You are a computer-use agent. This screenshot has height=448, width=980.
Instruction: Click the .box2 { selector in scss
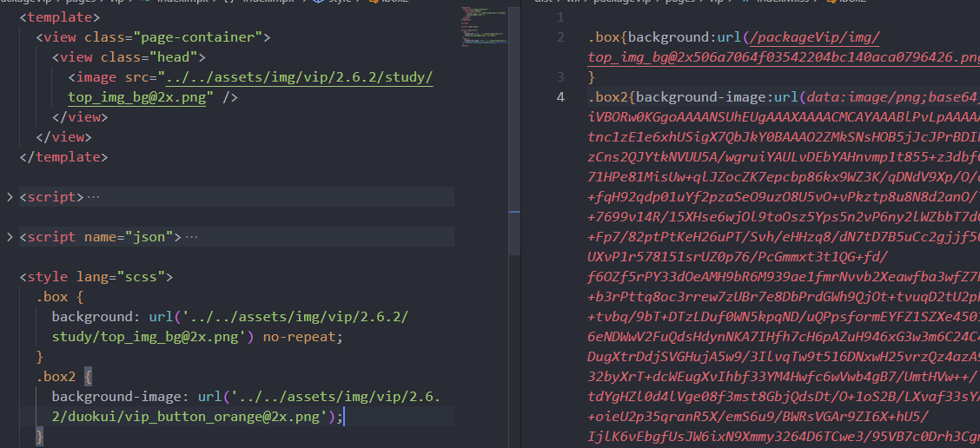63,378
